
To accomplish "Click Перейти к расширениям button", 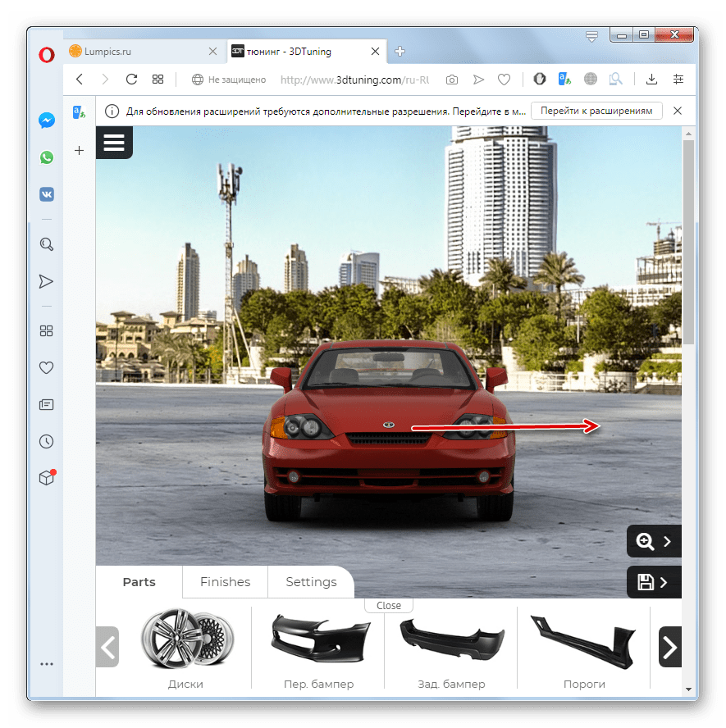I will pos(596,111).
